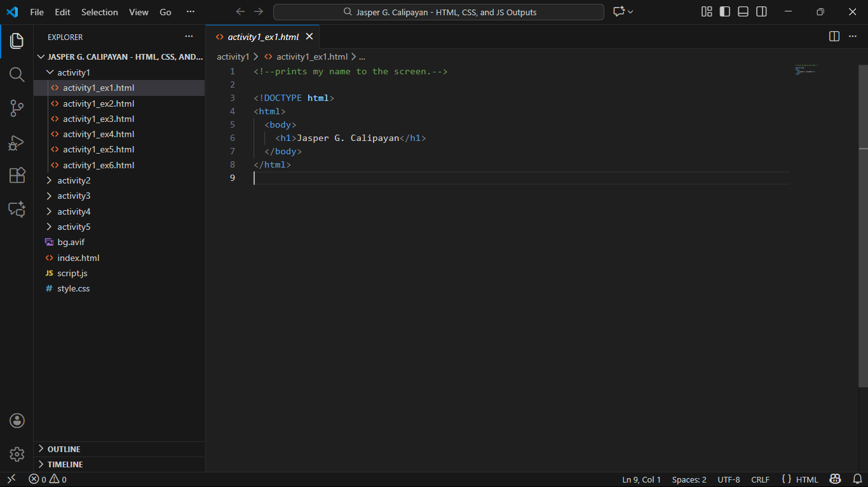Toggle the primary side bar visibility
Image resolution: width=868 pixels, height=487 pixels.
(724, 12)
